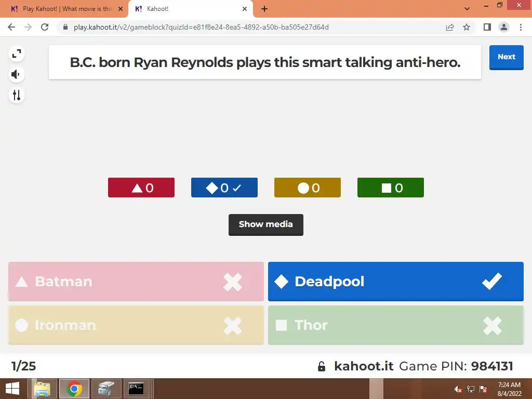Share this page via the share icon
The width and height of the screenshot is (532, 399).
point(450,27)
